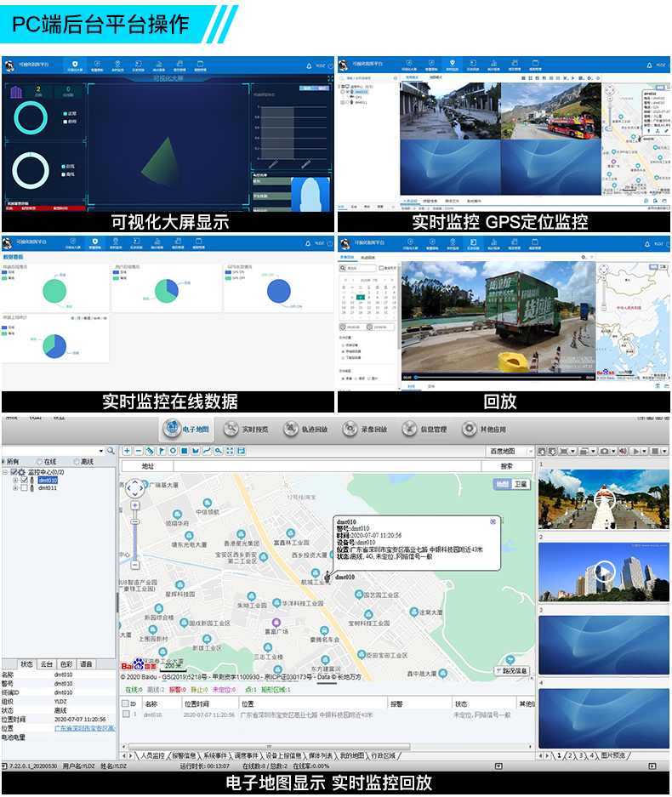Screen dimensions: 672x797
Task: Collapse the 监控中心 tree node
Action: 5,472
